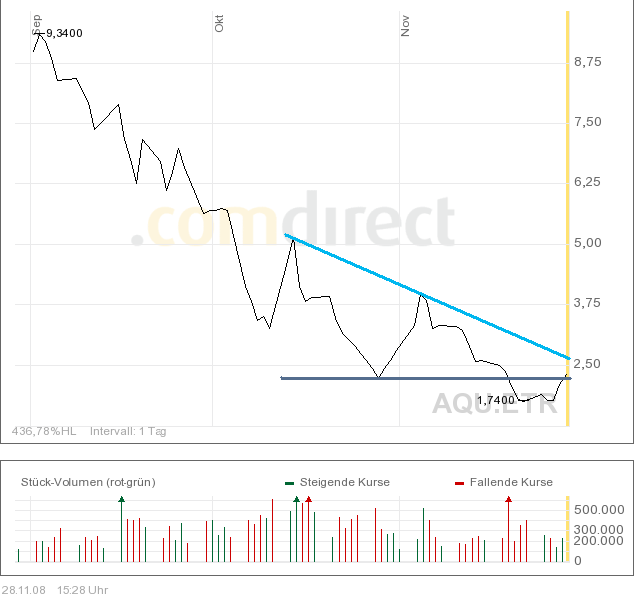Viewport: 634px width, 597px height.
Task: Click the 9,3400 high price marker
Action: (64, 33)
